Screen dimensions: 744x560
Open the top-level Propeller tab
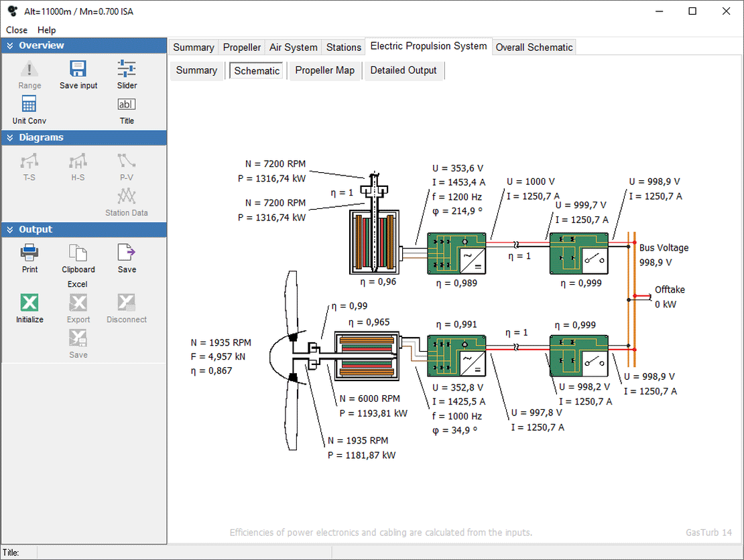(x=242, y=48)
